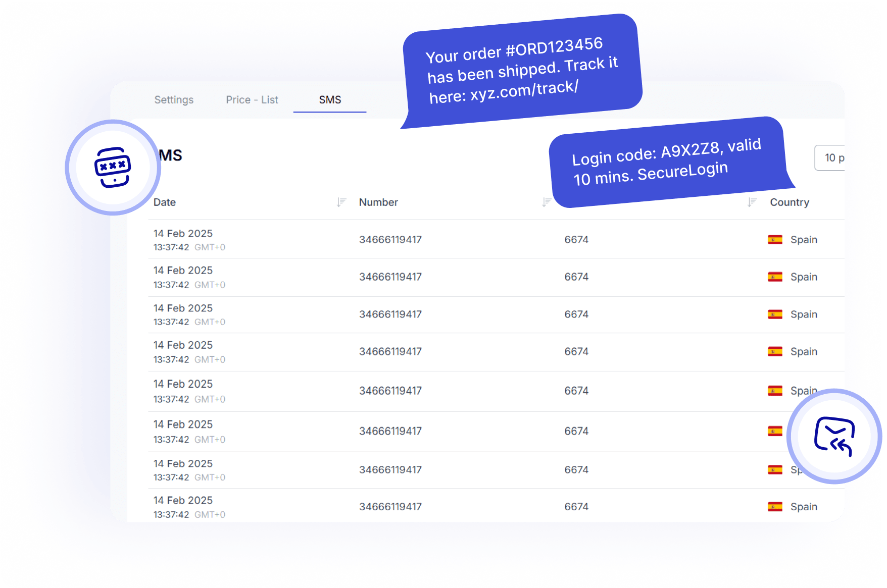Click the Country column header

(789, 202)
